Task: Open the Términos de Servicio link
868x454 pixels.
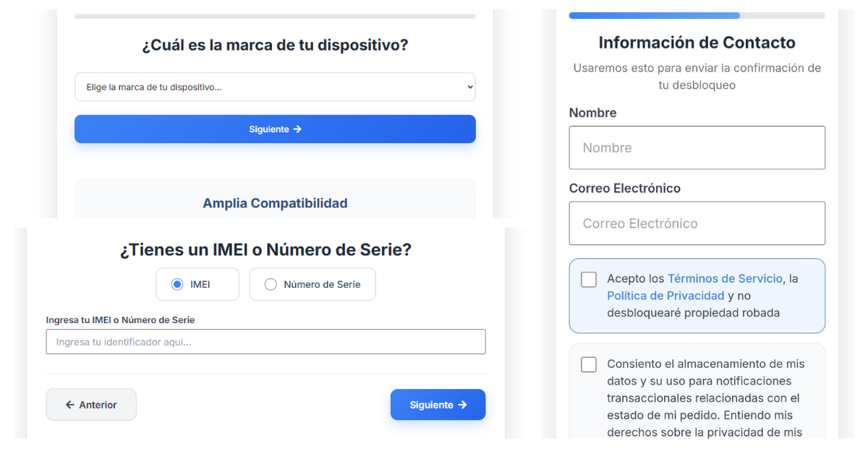Action: 724,278
